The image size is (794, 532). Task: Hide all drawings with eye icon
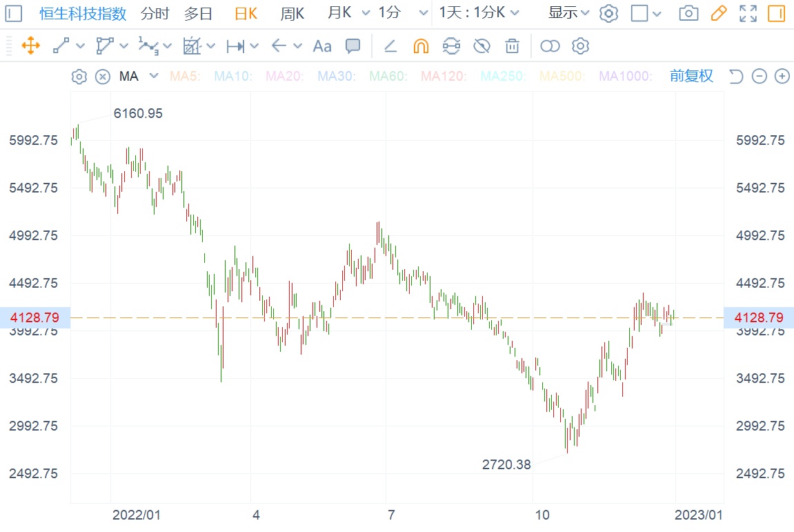pyautogui.click(x=482, y=46)
